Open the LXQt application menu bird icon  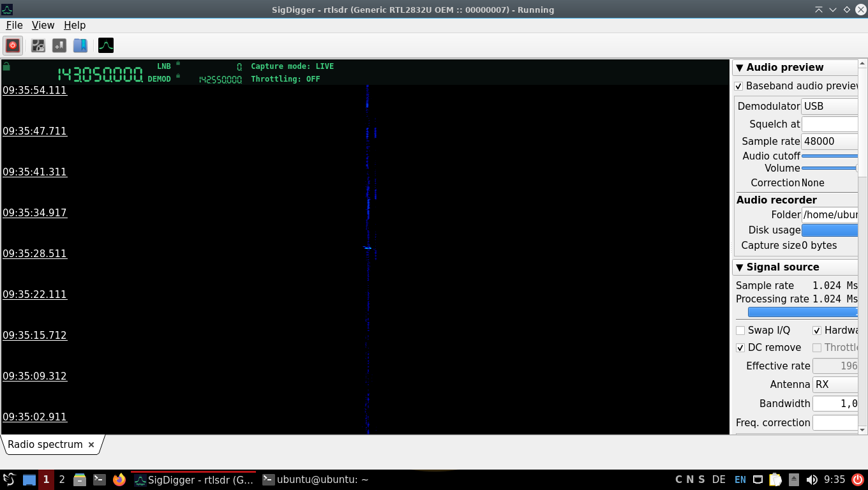pyautogui.click(x=9, y=480)
